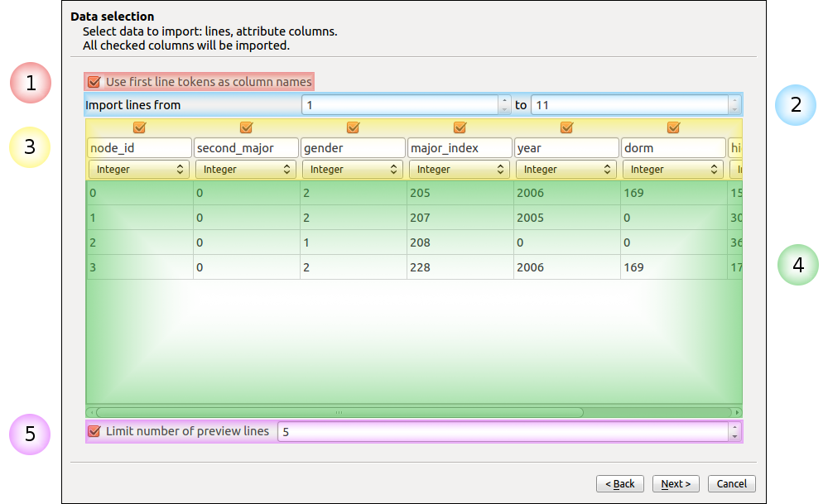
Task: Uncheck the dorm column checkbox
Action: (673, 127)
